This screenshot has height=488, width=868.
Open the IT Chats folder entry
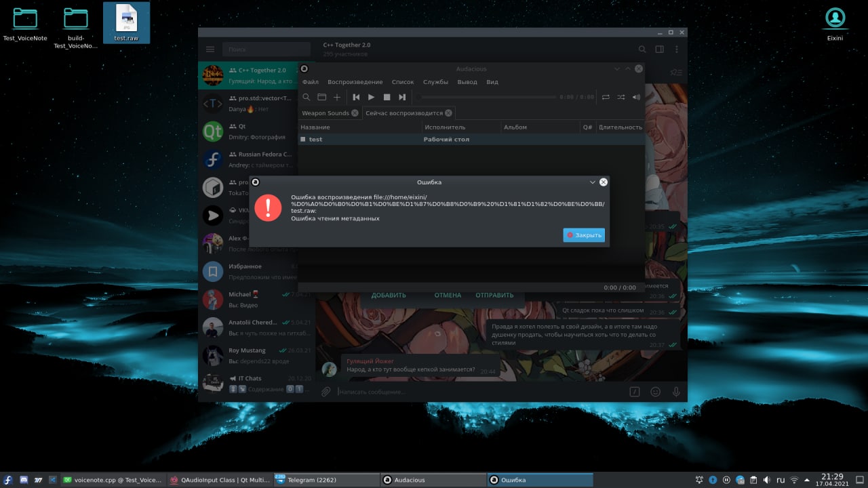pyautogui.click(x=256, y=383)
